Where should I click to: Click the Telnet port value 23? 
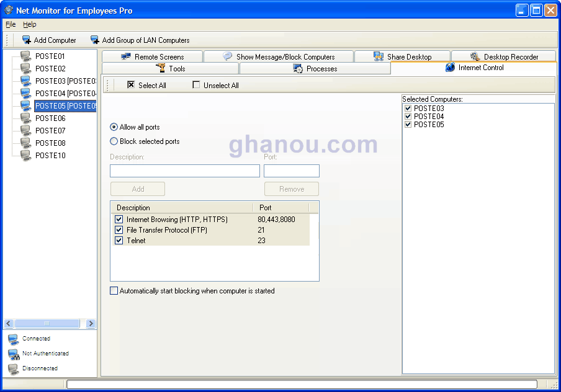pyautogui.click(x=261, y=241)
